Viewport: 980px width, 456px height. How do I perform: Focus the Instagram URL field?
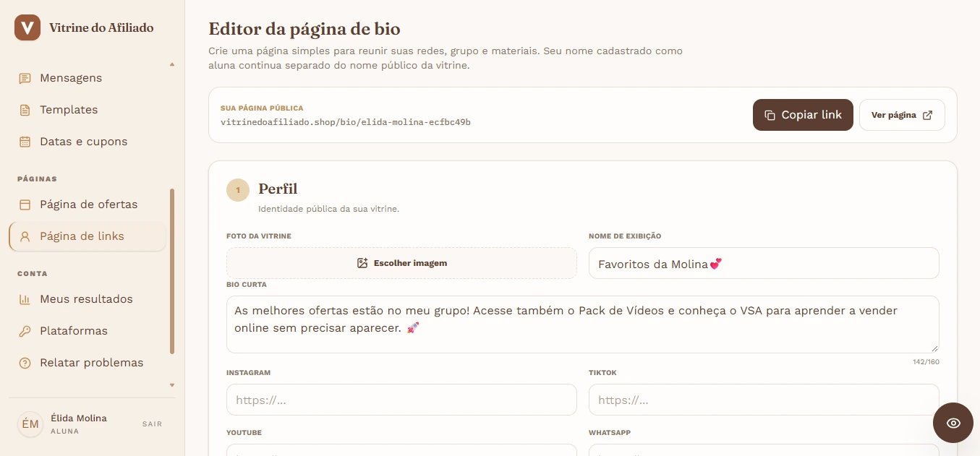(x=401, y=400)
